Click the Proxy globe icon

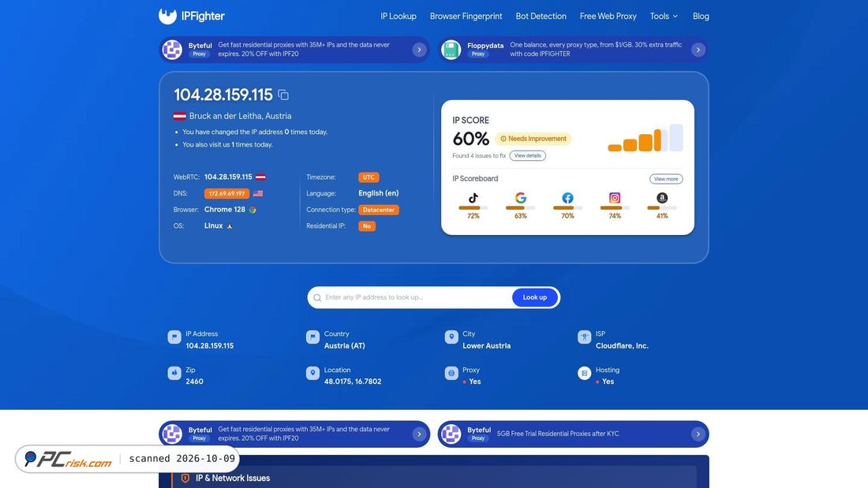tap(451, 374)
